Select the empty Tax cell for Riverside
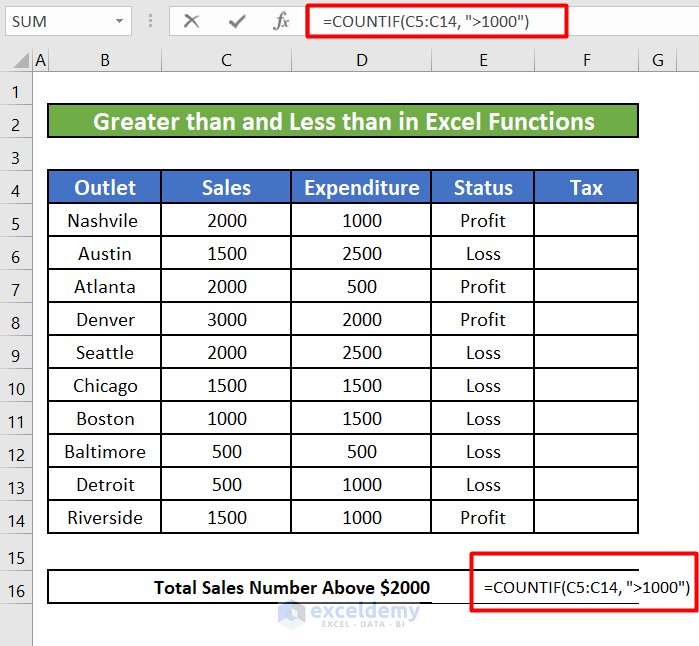Viewport: 699px width, 646px height. (x=587, y=517)
